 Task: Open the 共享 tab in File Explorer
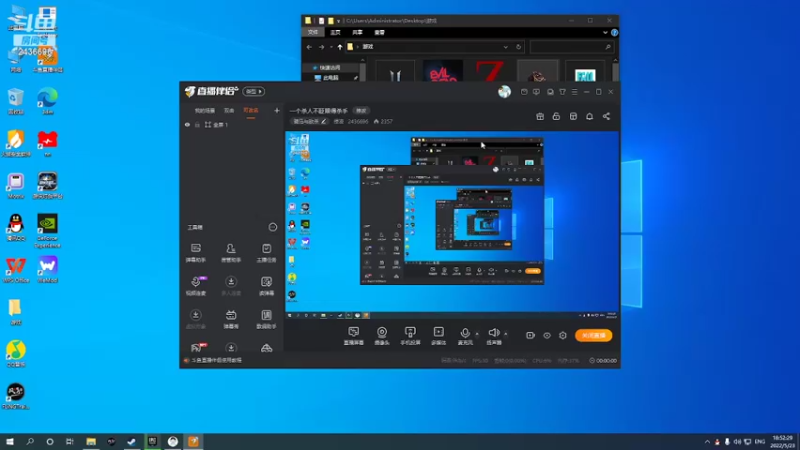357,32
